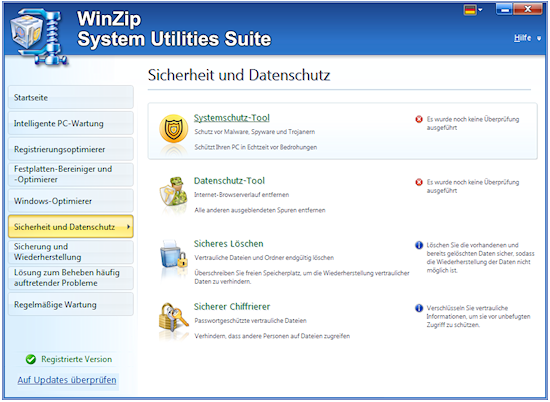
Task: Close the WinZip System Utilities window
Action: point(528,9)
